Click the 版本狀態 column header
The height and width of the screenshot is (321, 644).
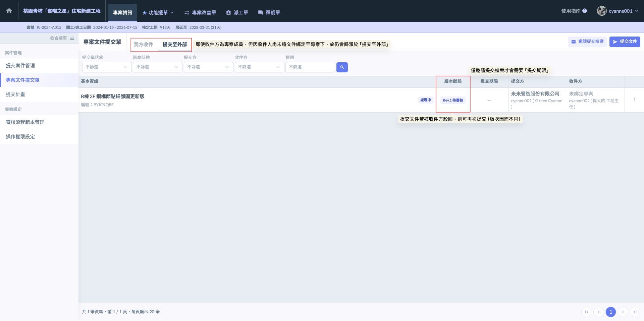(453, 81)
